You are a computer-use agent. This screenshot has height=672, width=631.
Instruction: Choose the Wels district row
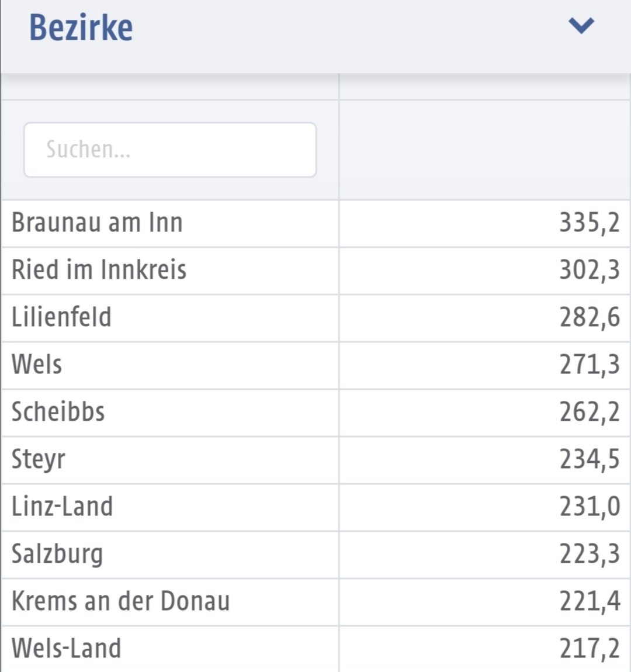pos(315,365)
